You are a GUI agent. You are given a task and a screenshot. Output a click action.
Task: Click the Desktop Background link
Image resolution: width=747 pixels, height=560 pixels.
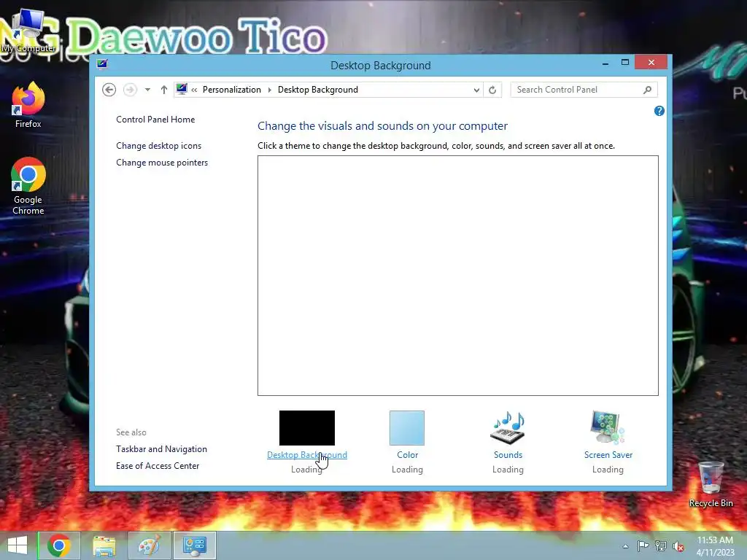tap(307, 455)
